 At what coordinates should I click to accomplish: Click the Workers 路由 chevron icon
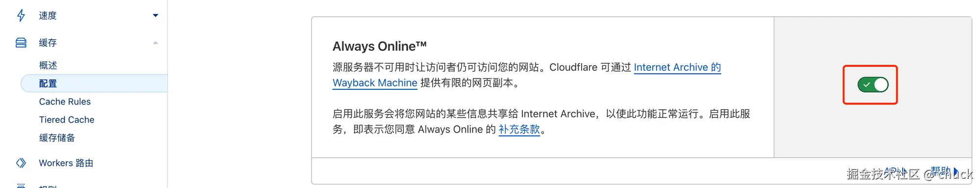21,163
